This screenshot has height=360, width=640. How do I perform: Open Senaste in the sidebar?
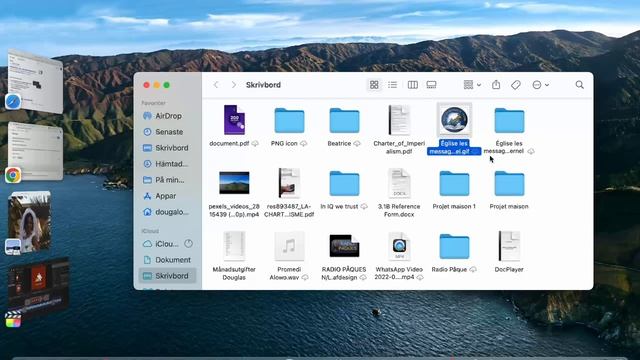167,132
